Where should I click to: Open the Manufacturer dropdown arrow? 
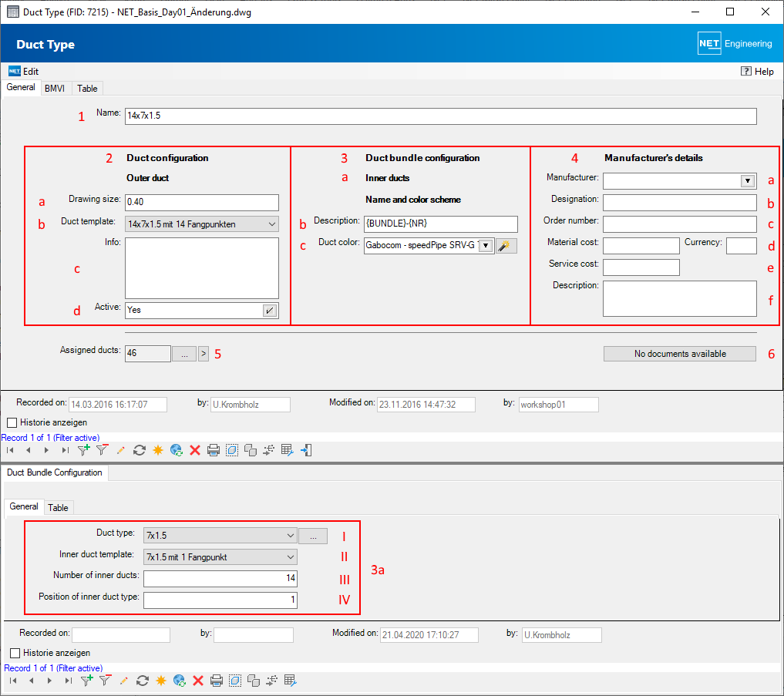pos(748,181)
